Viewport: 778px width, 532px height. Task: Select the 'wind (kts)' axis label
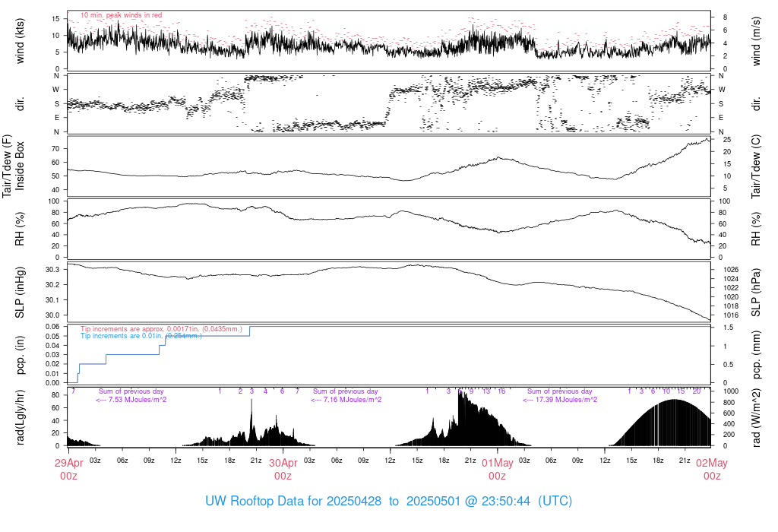tap(20, 41)
